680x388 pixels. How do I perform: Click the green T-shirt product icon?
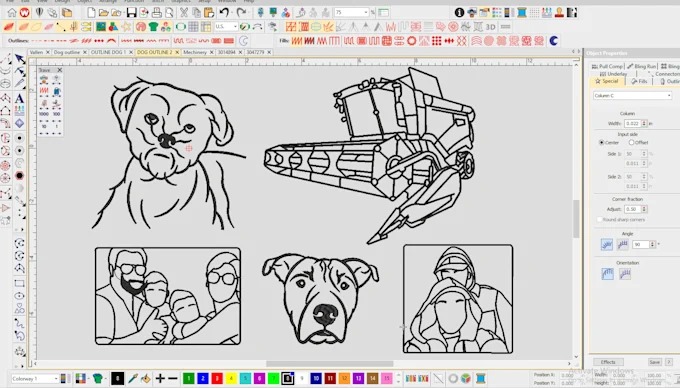(x=153, y=27)
